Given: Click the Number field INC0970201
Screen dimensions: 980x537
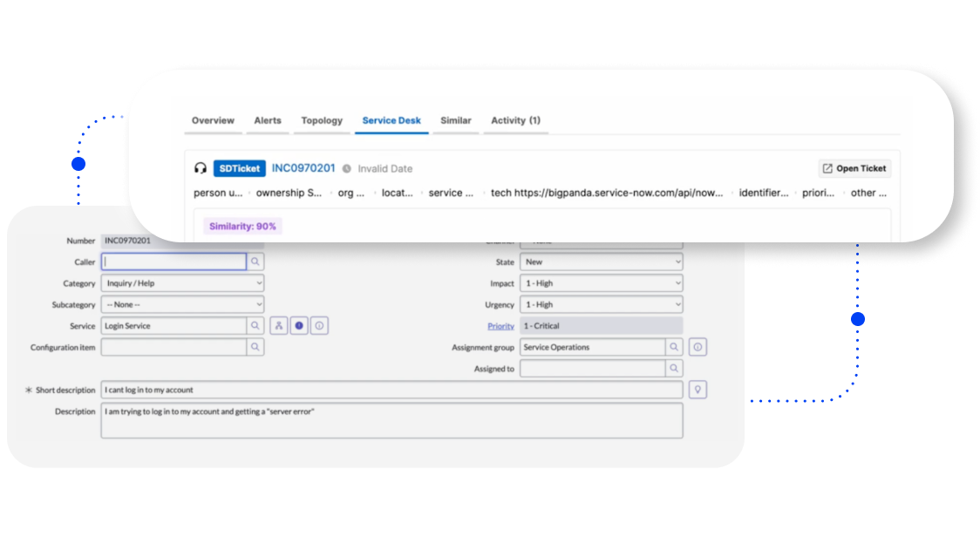Looking at the screenshot, I should [x=182, y=241].
